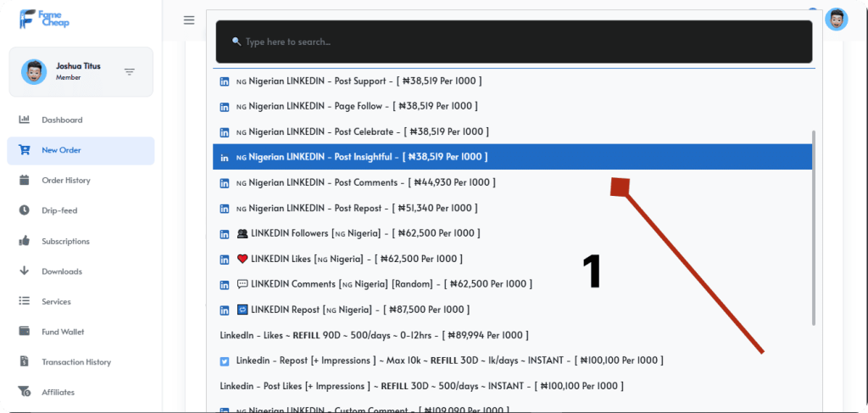
Task: Click LinkedIn icon on Post Support row
Action: [225, 81]
